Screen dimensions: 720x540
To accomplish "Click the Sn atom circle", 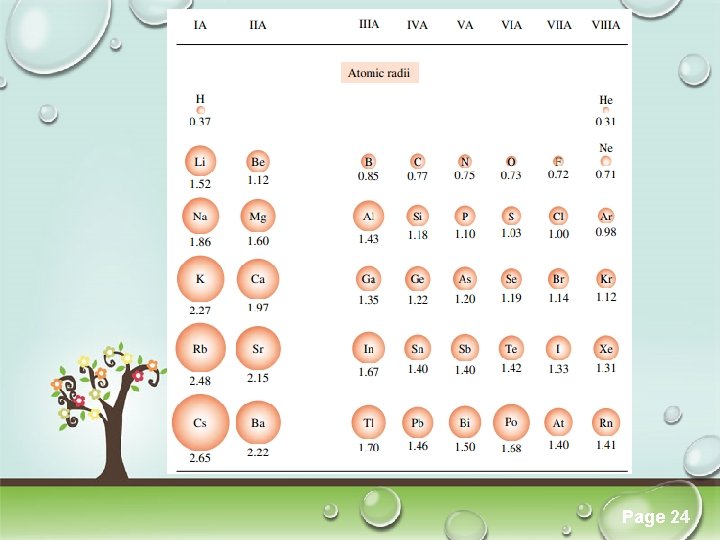I will [417, 349].
